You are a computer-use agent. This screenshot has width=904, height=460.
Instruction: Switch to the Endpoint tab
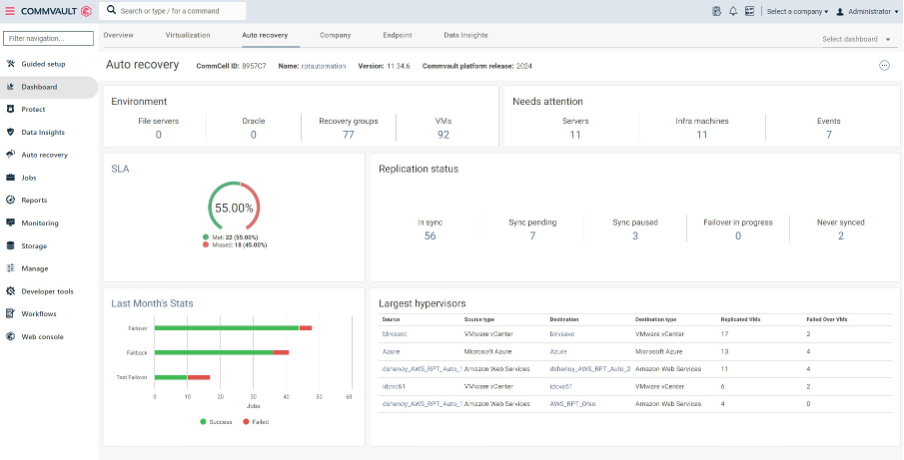point(397,35)
